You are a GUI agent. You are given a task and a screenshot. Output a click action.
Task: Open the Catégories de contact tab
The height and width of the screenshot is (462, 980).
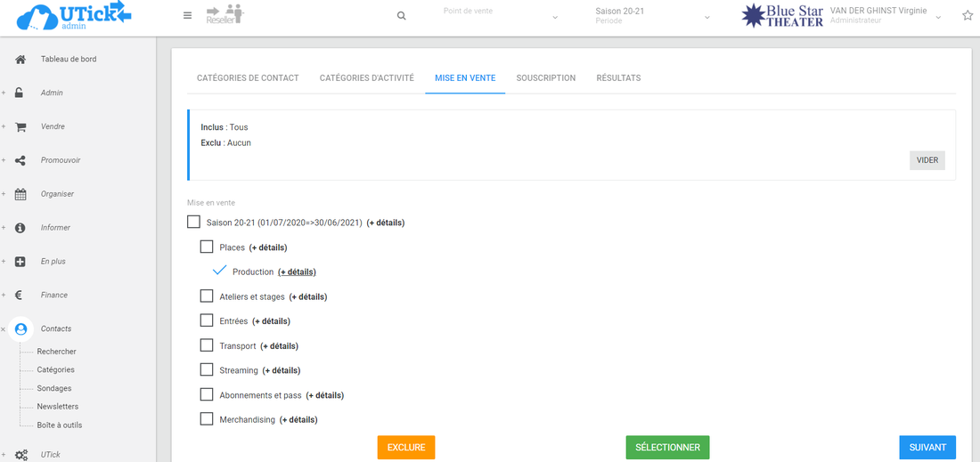248,78
